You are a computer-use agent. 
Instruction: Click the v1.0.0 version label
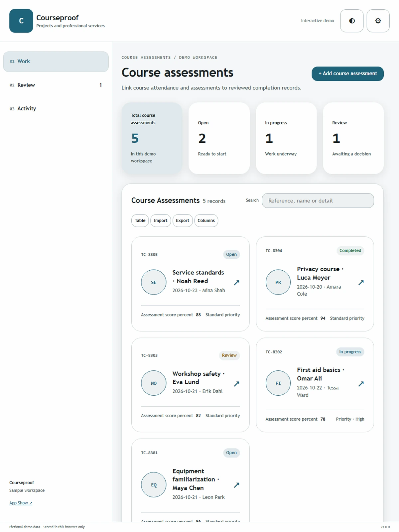coord(385,527)
